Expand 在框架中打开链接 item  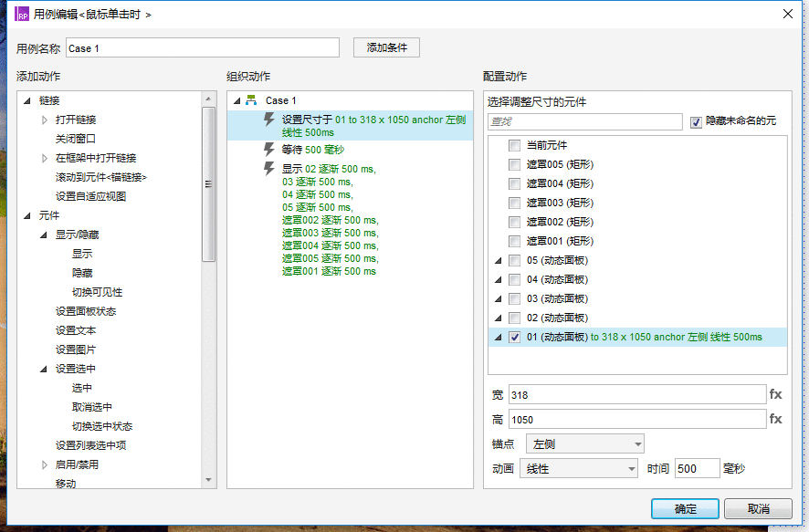[45, 158]
